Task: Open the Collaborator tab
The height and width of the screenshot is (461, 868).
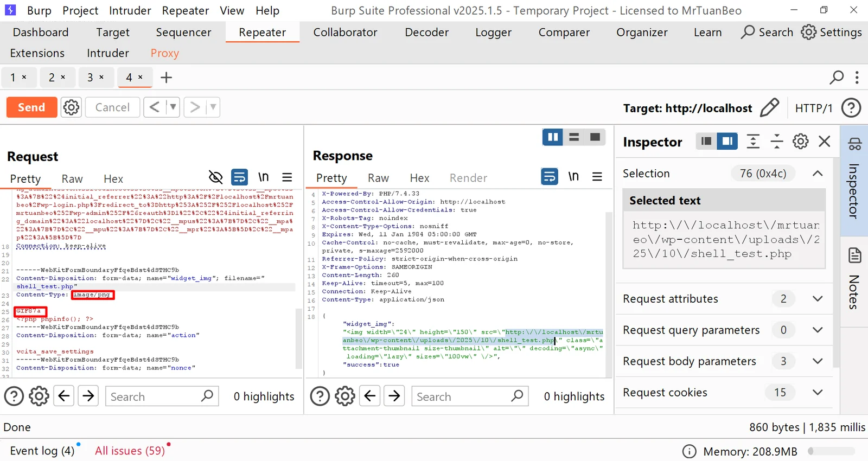Action: point(346,32)
